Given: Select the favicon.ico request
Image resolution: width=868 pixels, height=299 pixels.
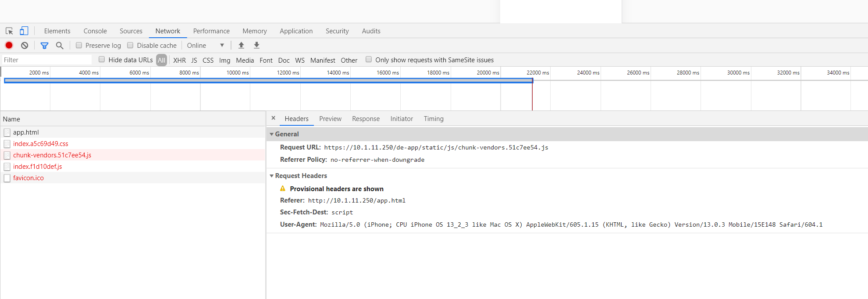Looking at the screenshot, I should pos(133,178).
